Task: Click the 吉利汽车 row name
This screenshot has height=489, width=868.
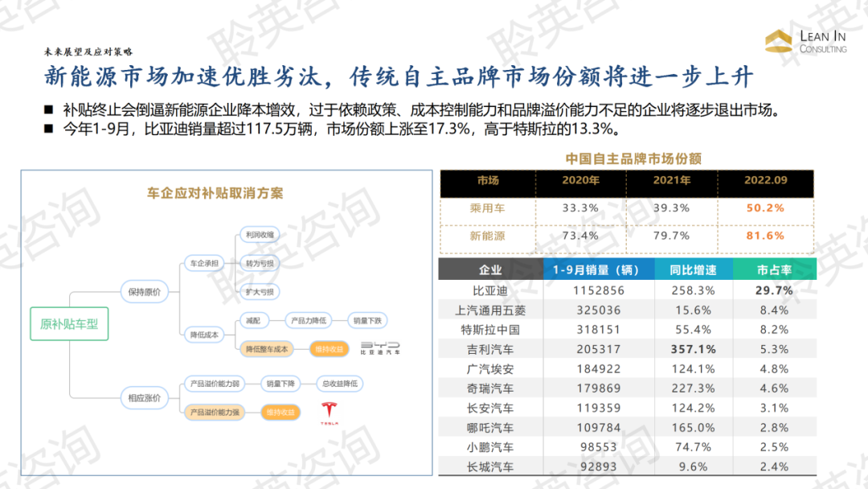Action: pyautogui.click(x=490, y=349)
